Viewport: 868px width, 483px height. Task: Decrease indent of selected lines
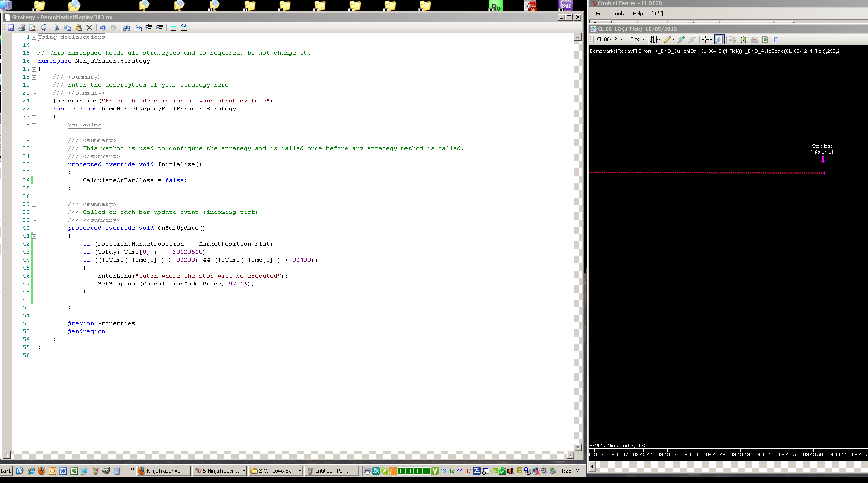click(x=149, y=28)
